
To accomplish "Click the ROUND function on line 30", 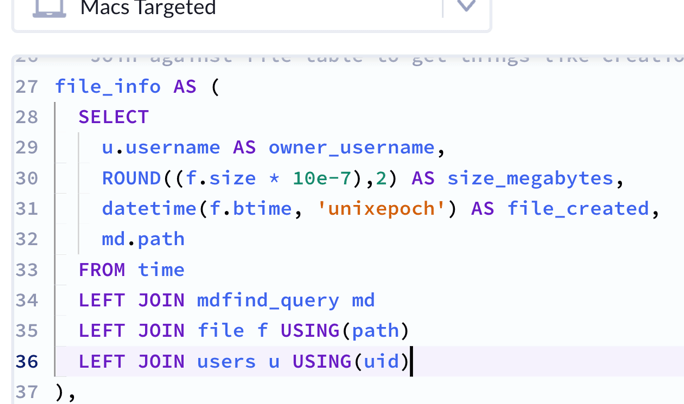I will pyautogui.click(x=131, y=178).
